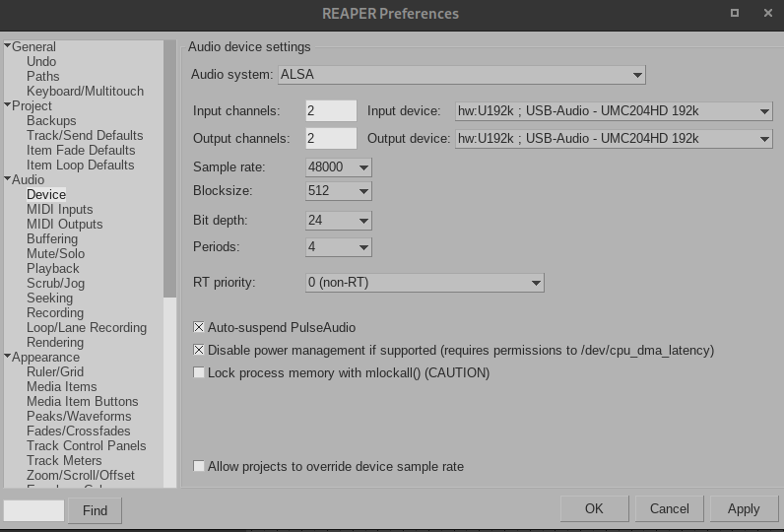Open the Input device dropdown

tap(614, 111)
